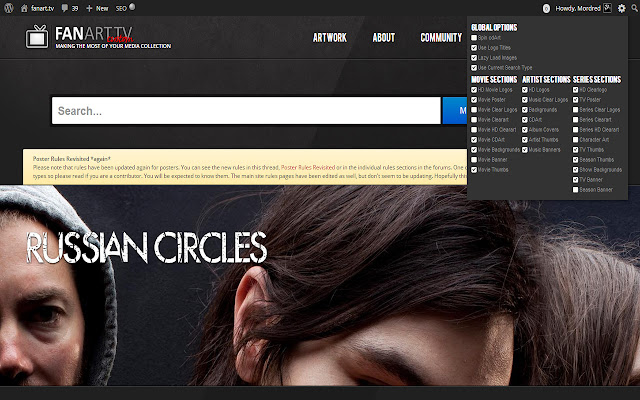Open the Community navigation menu

[441, 38]
